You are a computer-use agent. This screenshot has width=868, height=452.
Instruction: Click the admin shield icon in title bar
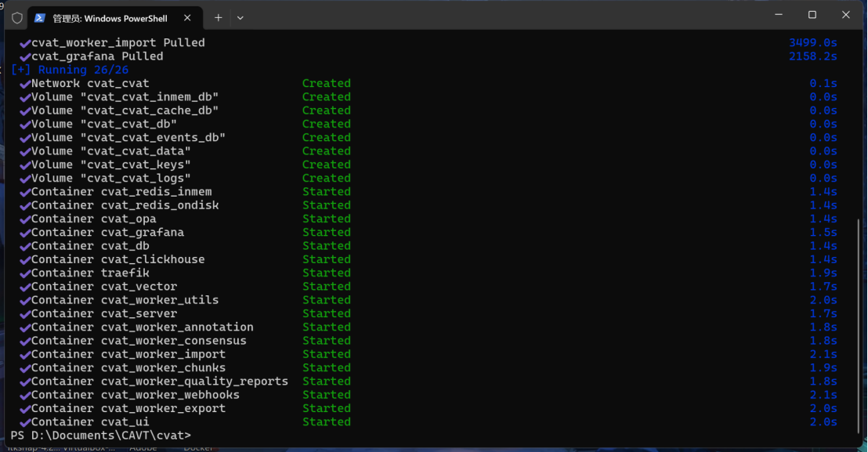tap(17, 18)
